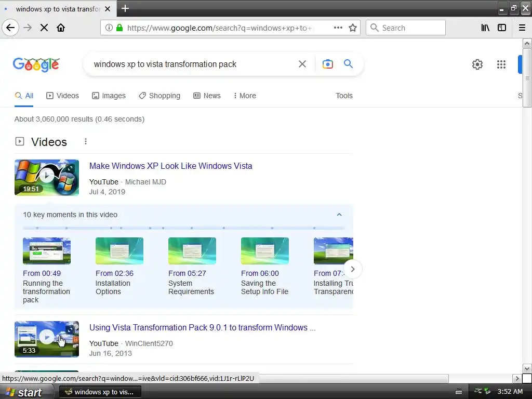Toggle the sidebar view icon
Viewport: 532px width, 399px height.
(502, 28)
